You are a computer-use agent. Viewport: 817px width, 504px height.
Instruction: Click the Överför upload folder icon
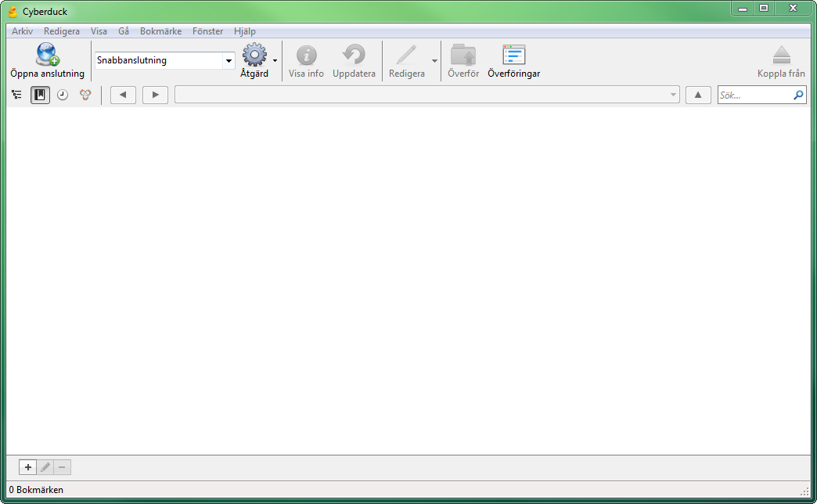click(463, 55)
